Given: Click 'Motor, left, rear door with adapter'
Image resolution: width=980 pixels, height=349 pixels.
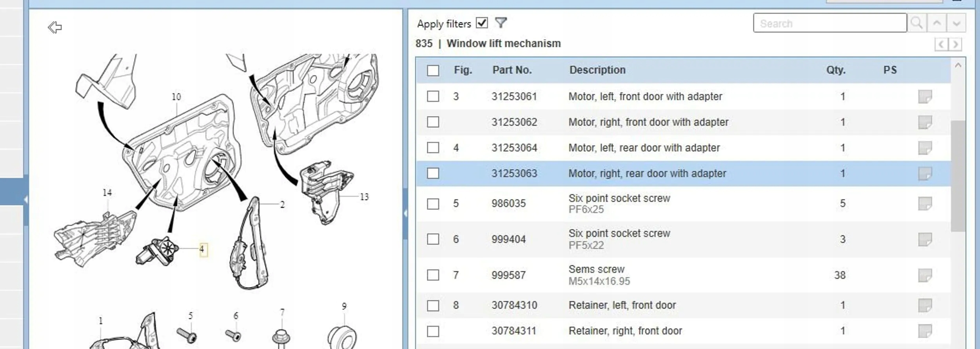Looking at the screenshot, I should click(x=644, y=148).
